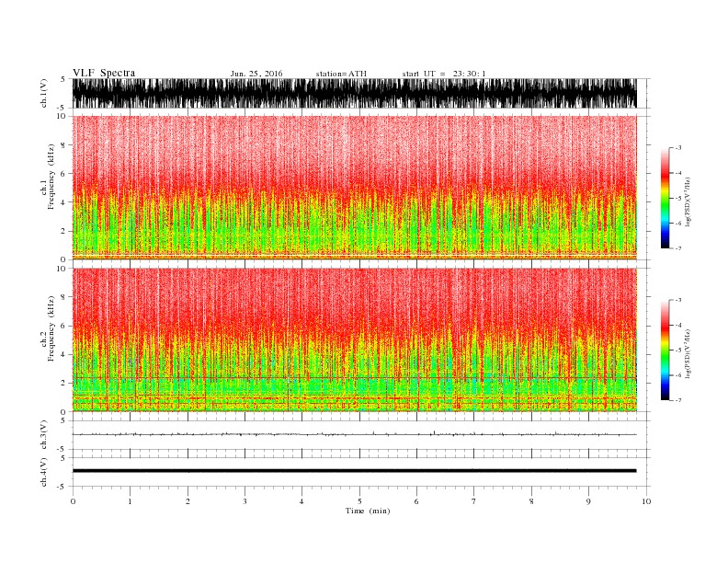
Task: Click the 'start UT = 23:30:1' label
Action: point(444,74)
